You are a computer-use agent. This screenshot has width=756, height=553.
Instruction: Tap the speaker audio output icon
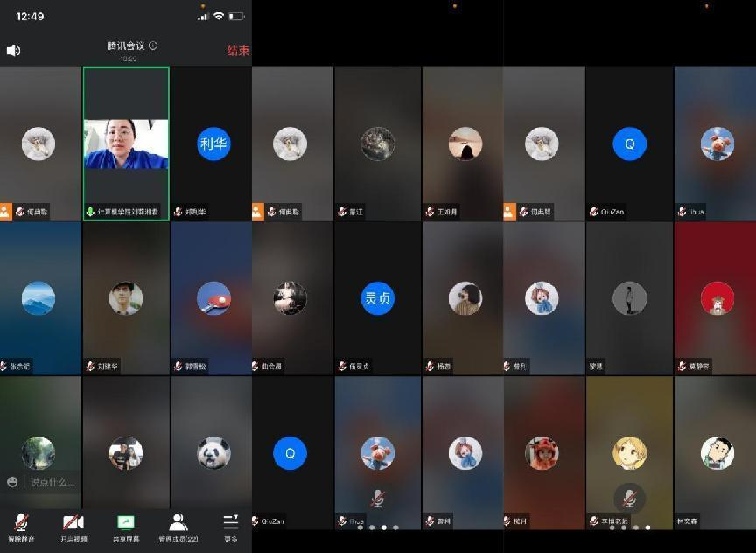13,51
